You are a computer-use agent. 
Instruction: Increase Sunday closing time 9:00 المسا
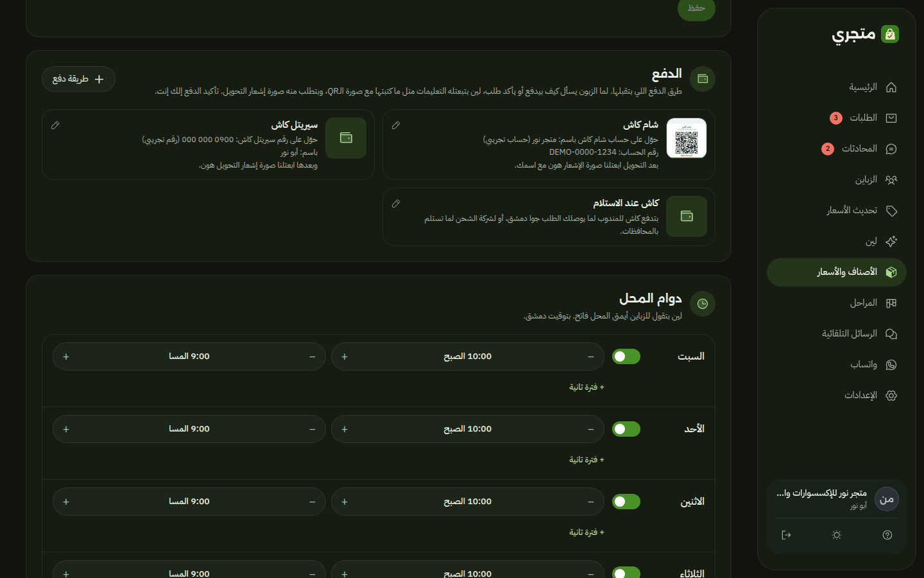[66, 429]
